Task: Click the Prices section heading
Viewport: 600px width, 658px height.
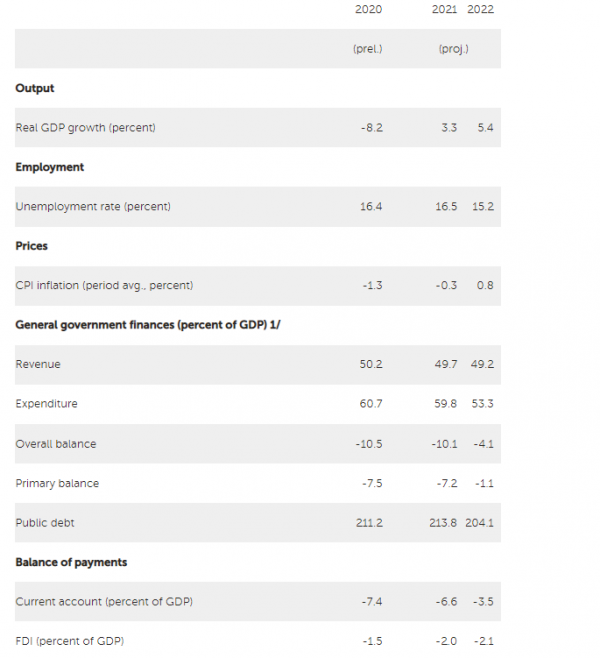Action: (31, 246)
